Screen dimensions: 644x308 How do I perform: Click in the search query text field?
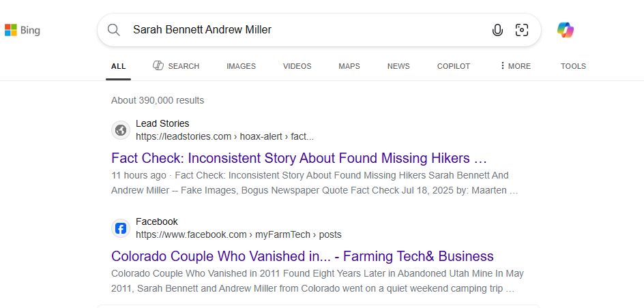[308, 30]
